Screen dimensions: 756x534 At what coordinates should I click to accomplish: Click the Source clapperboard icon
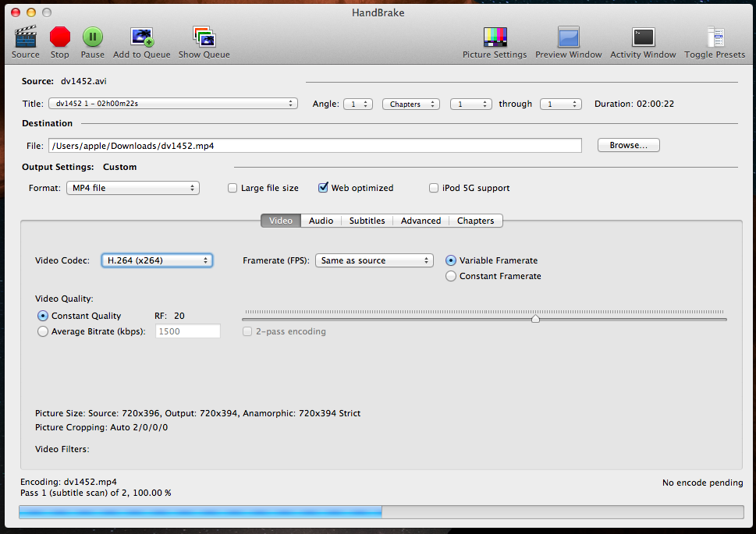pos(25,37)
